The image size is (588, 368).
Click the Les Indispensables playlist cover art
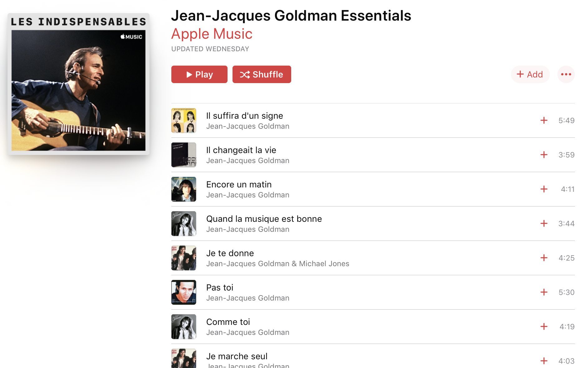[78, 84]
